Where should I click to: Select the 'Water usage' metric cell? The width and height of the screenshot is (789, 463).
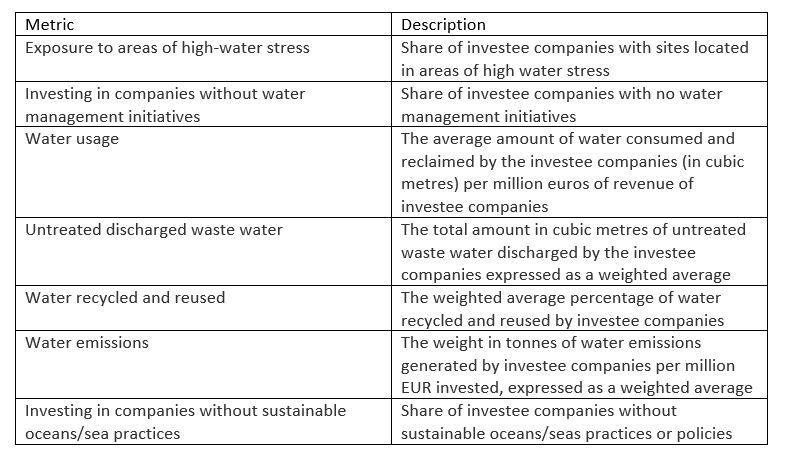point(203,172)
